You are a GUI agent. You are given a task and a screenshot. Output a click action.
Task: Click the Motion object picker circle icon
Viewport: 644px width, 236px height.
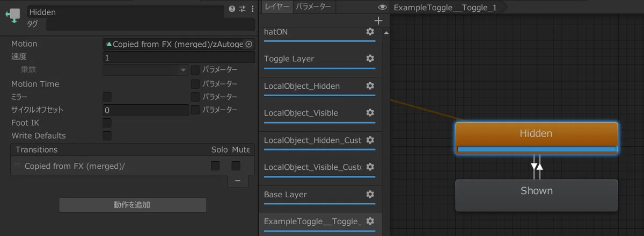(x=248, y=44)
